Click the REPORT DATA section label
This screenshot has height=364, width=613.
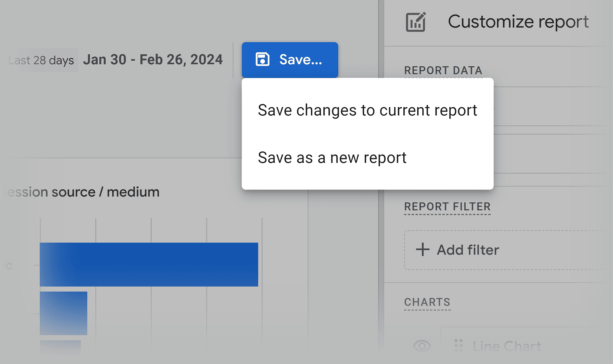click(x=443, y=70)
